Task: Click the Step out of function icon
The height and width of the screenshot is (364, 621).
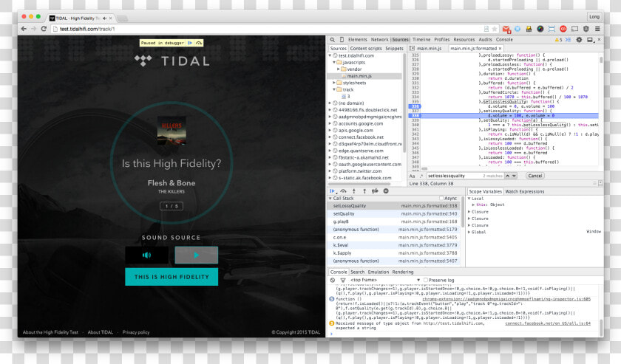Action: point(364,191)
